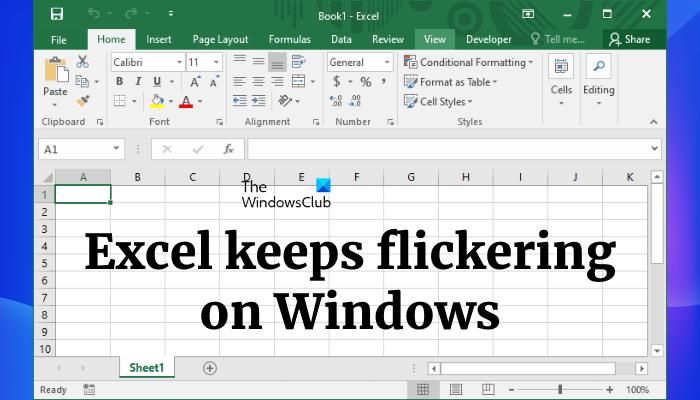Click the zoom slider handle
Image resolution: width=700 pixels, height=400 pixels.
coord(560,390)
